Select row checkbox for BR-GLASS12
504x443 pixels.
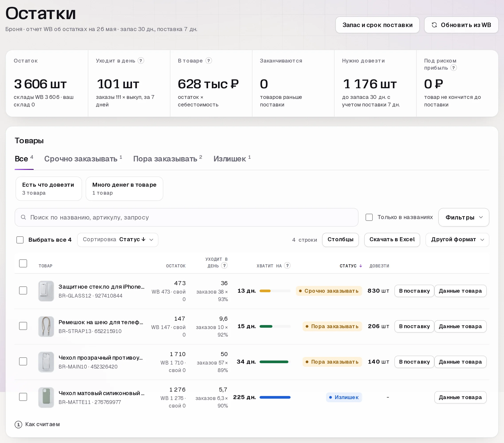pyautogui.click(x=23, y=290)
